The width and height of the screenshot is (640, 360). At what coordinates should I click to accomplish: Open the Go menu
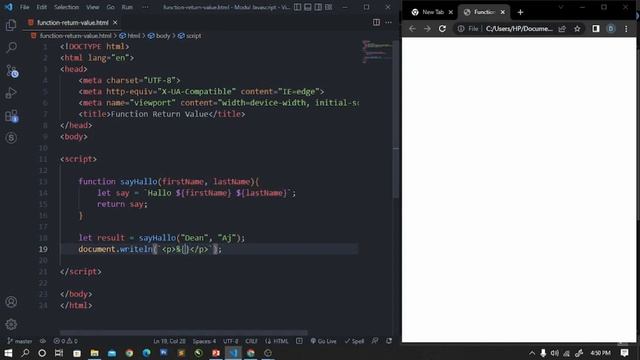[x=110, y=7]
